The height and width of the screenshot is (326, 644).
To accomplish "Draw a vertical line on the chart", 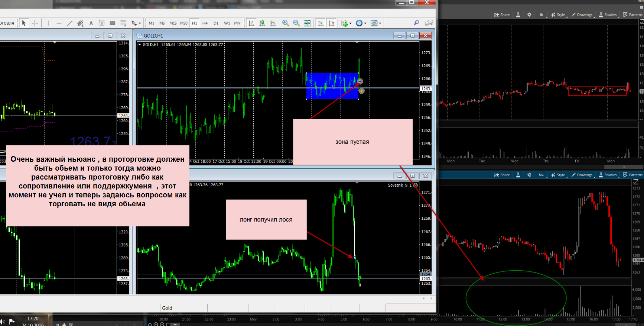I will tap(48, 23).
